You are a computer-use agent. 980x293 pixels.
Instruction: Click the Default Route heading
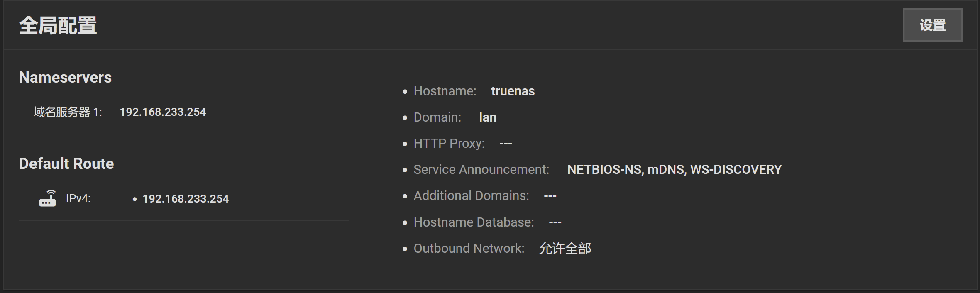tap(66, 164)
